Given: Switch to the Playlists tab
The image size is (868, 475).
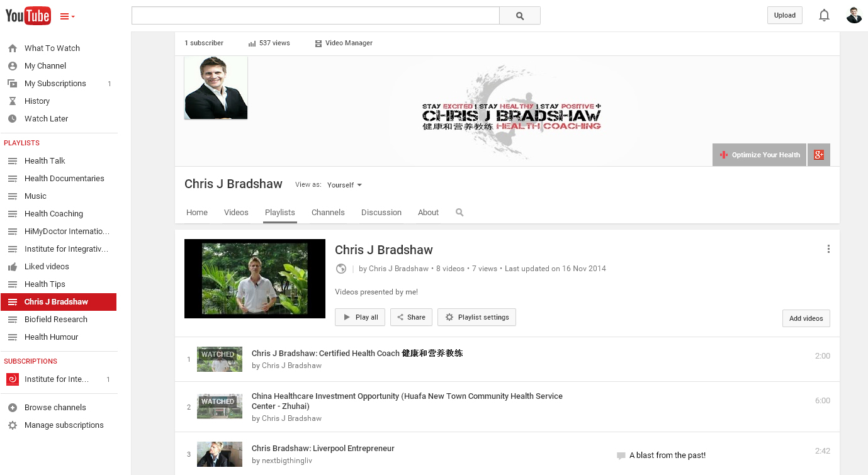Looking at the screenshot, I should pyautogui.click(x=280, y=213).
